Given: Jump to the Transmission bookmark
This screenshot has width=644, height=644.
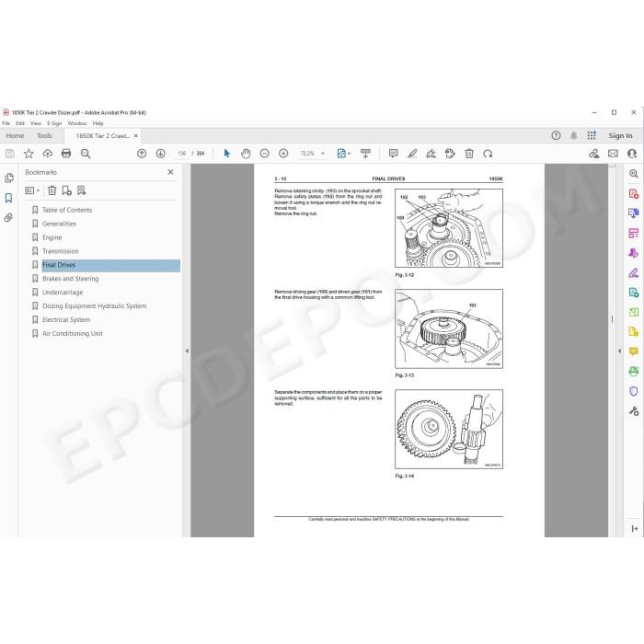Looking at the screenshot, I should (x=61, y=251).
